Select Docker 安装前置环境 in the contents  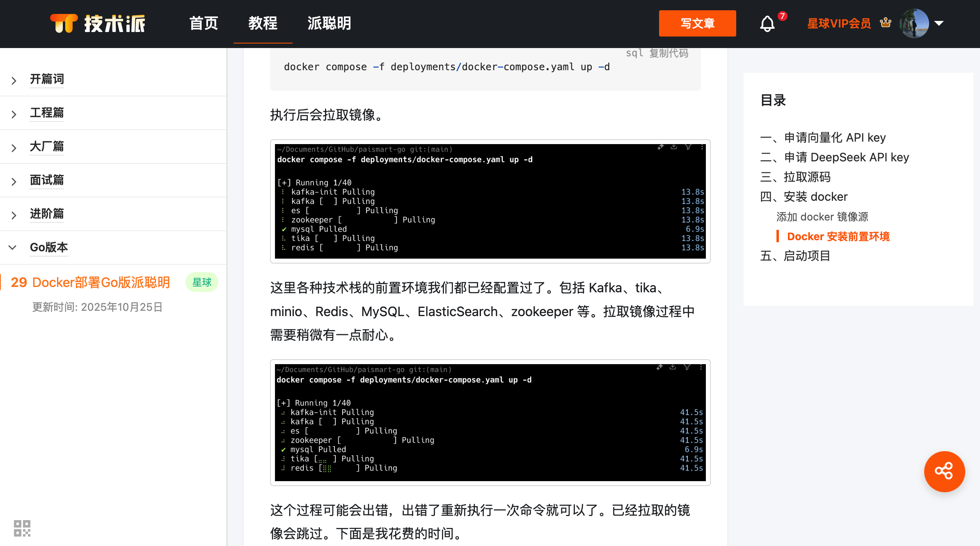(838, 236)
